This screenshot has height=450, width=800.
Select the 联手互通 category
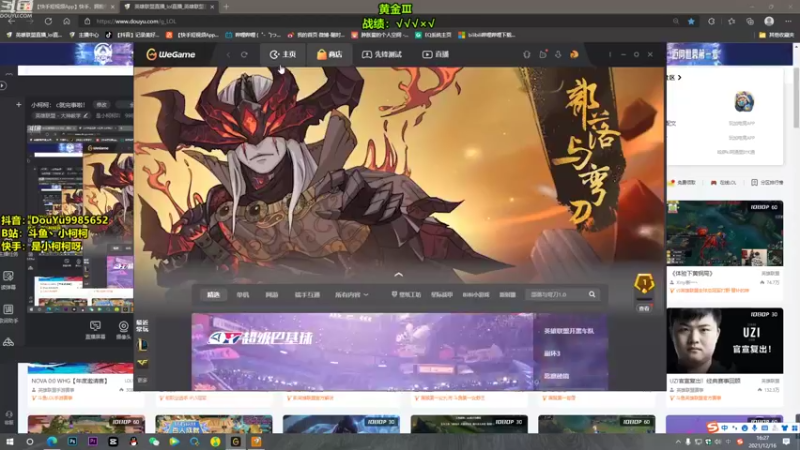pyautogui.click(x=307, y=294)
